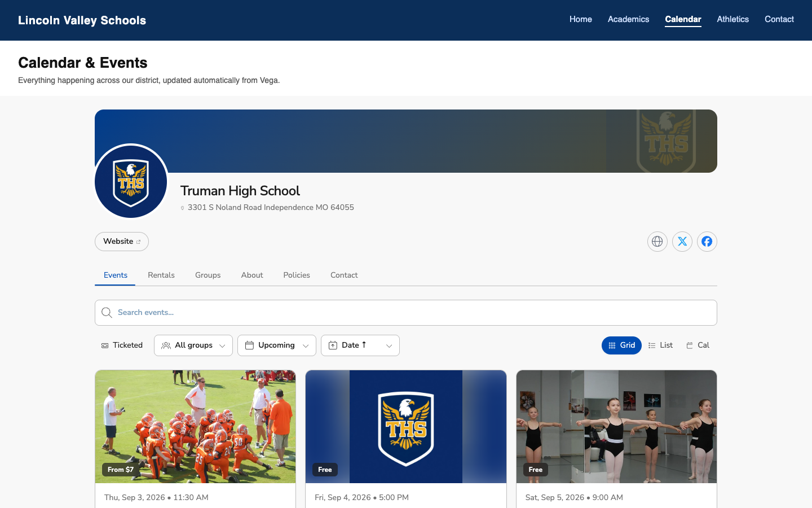Open the globe website icon
This screenshot has height=508, width=812.
(x=657, y=242)
